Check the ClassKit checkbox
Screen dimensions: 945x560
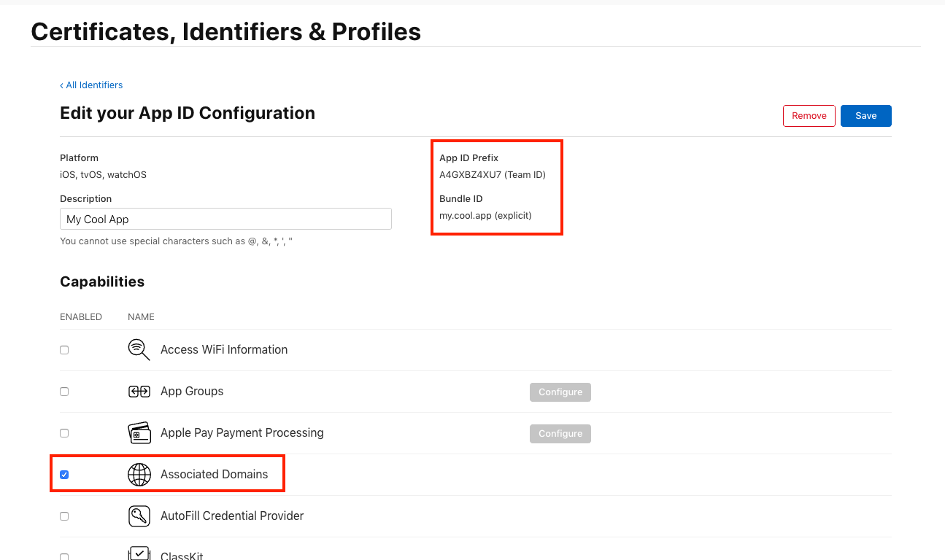[x=64, y=556]
